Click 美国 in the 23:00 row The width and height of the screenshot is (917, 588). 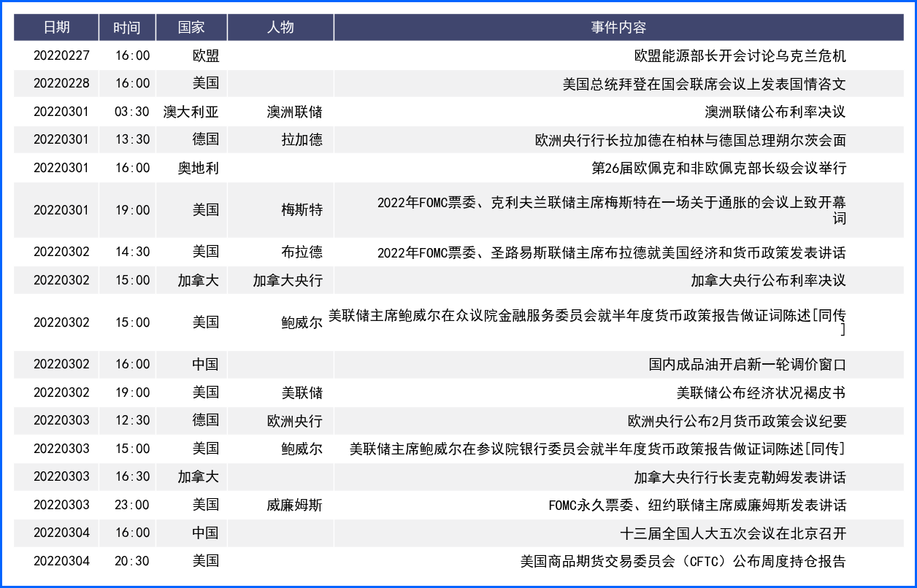coord(206,505)
